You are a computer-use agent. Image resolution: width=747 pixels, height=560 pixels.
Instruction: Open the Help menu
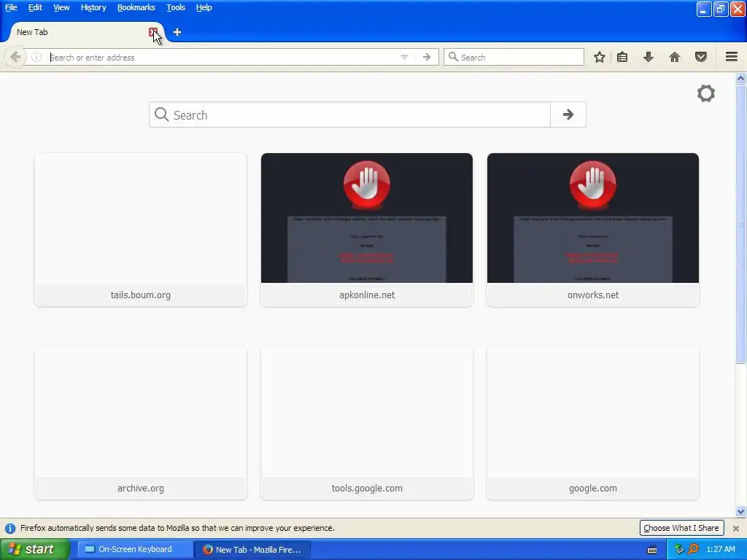tap(204, 7)
